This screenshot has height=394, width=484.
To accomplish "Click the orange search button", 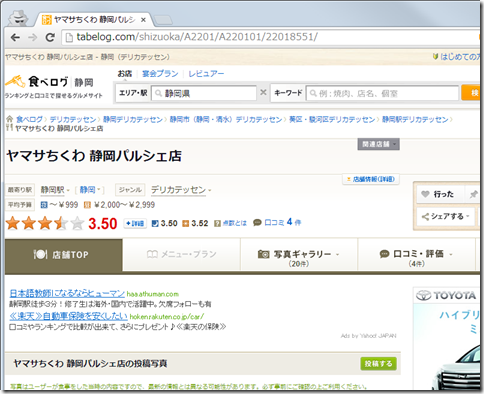I will 472,93.
